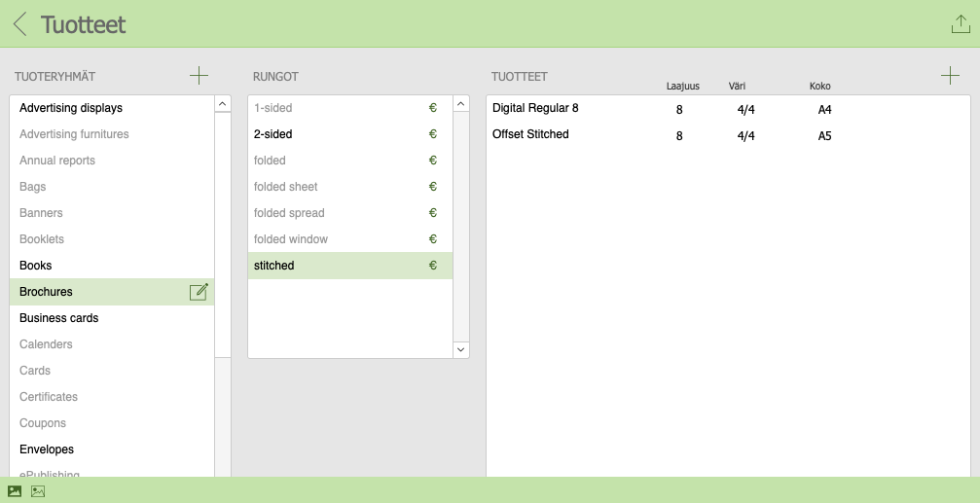Click the outlined image icon in bottom bar

point(38,491)
